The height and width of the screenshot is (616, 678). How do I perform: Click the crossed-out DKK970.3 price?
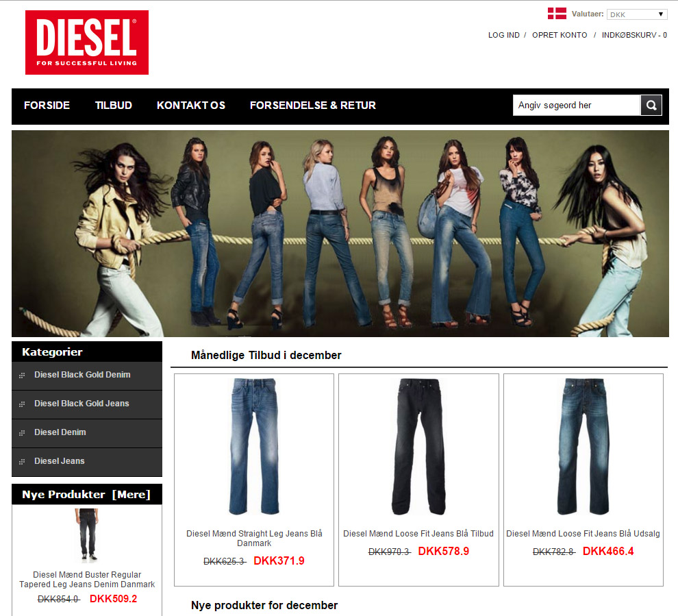click(x=389, y=552)
